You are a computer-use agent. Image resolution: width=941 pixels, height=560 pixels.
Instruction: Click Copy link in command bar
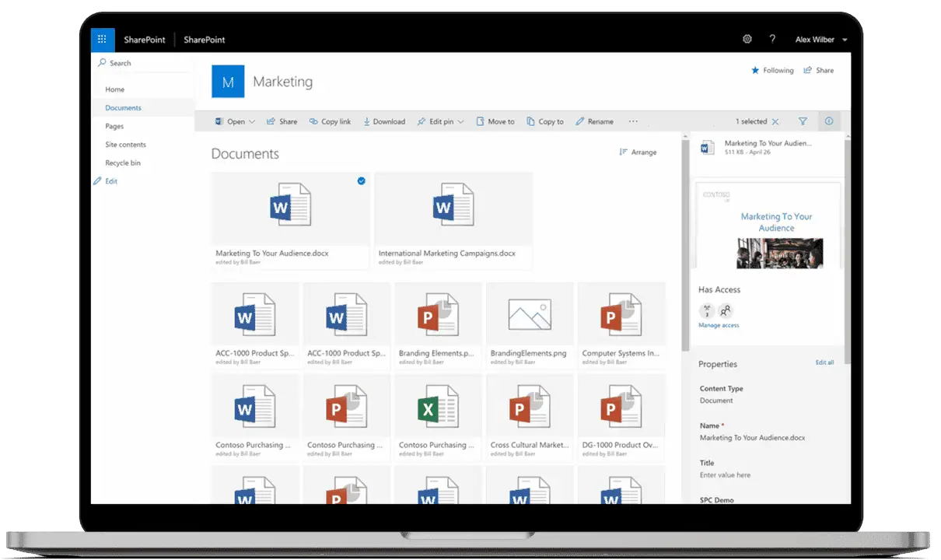click(x=330, y=121)
